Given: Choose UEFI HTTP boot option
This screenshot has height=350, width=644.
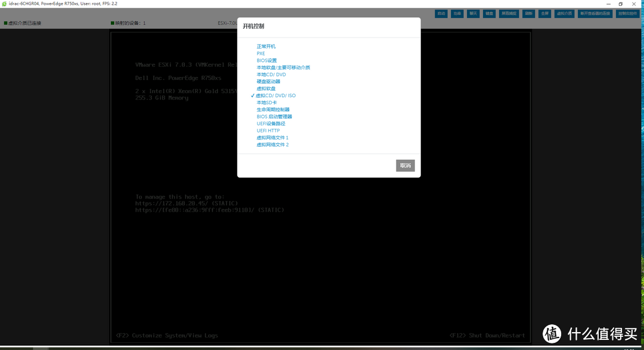Looking at the screenshot, I should tap(268, 131).
